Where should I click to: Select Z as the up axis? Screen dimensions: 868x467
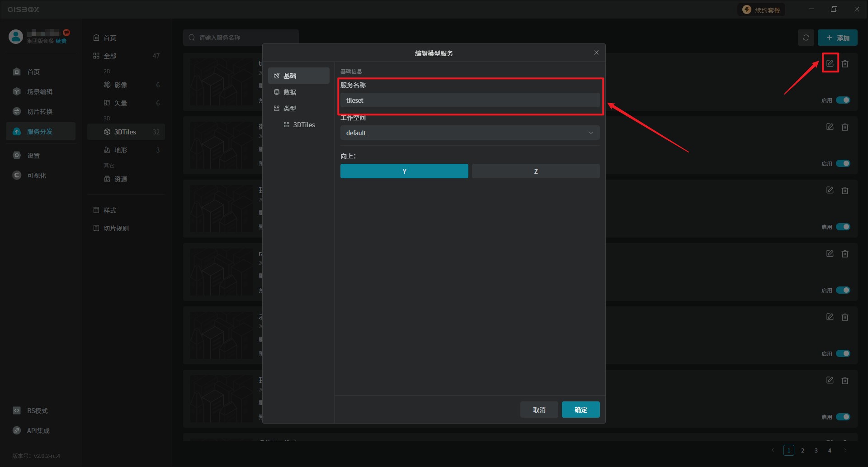coord(536,172)
